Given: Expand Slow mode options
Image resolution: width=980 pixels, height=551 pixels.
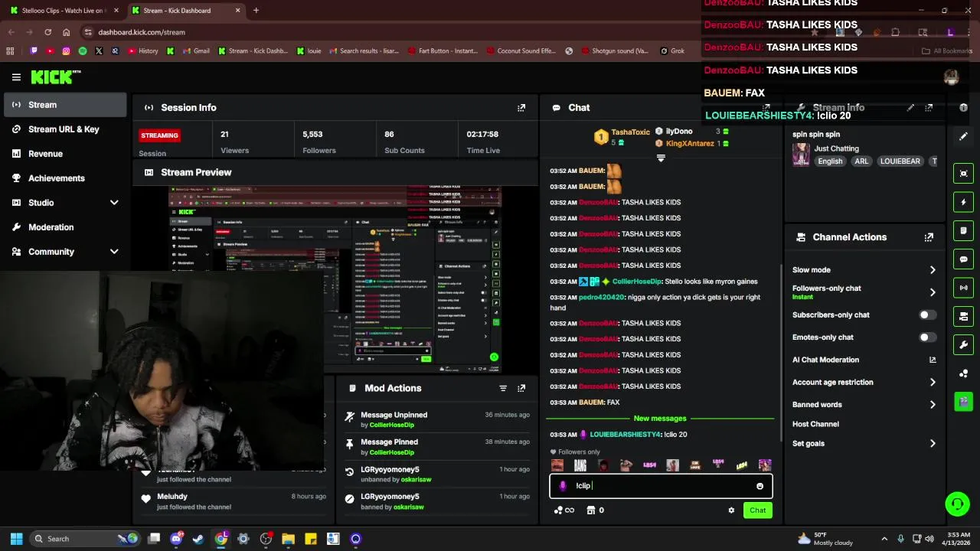Looking at the screenshot, I should pos(933,270).
